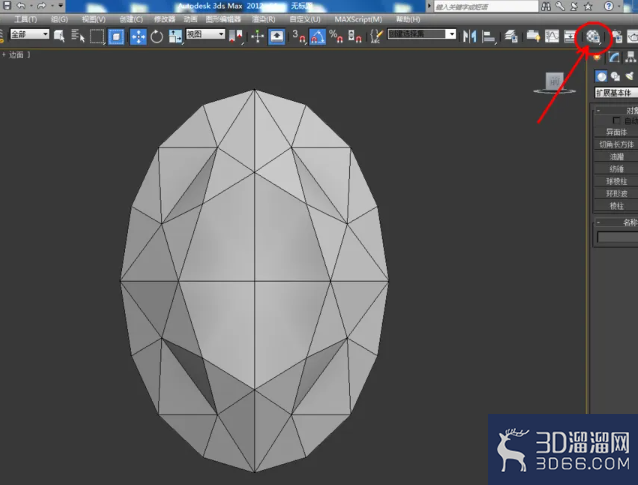The width and height of the screenshot is (638, 485).
Task: Open the 视图(V) menu
Action: [94, 19]
